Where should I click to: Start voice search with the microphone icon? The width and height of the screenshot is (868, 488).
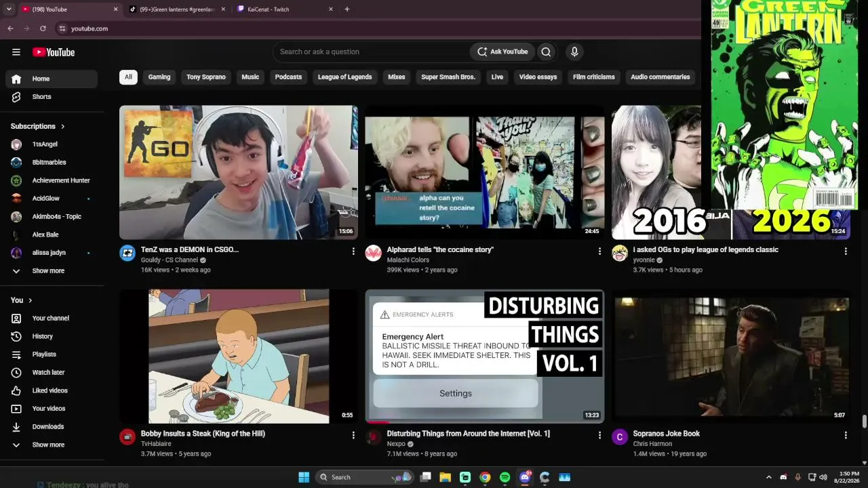[574, 52]
